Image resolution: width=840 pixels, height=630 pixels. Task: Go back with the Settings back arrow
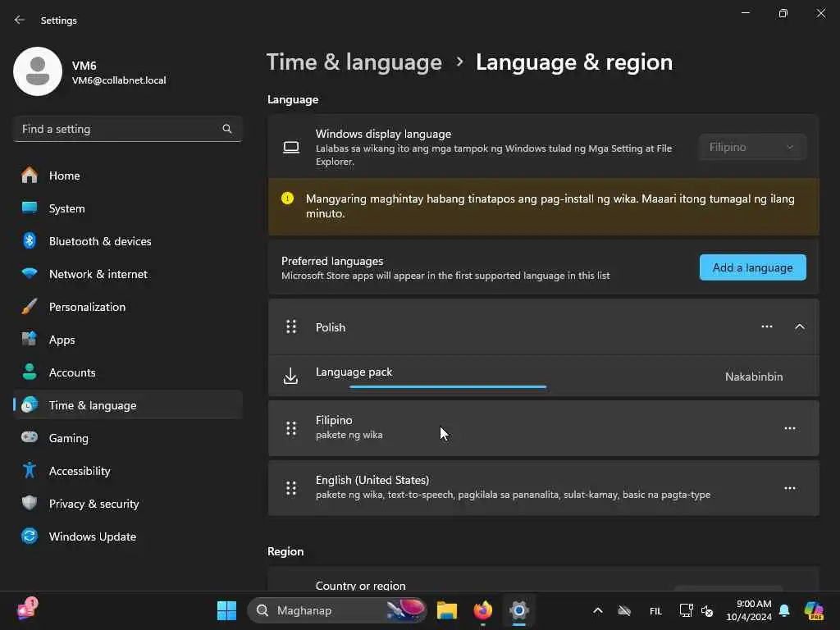20,20
